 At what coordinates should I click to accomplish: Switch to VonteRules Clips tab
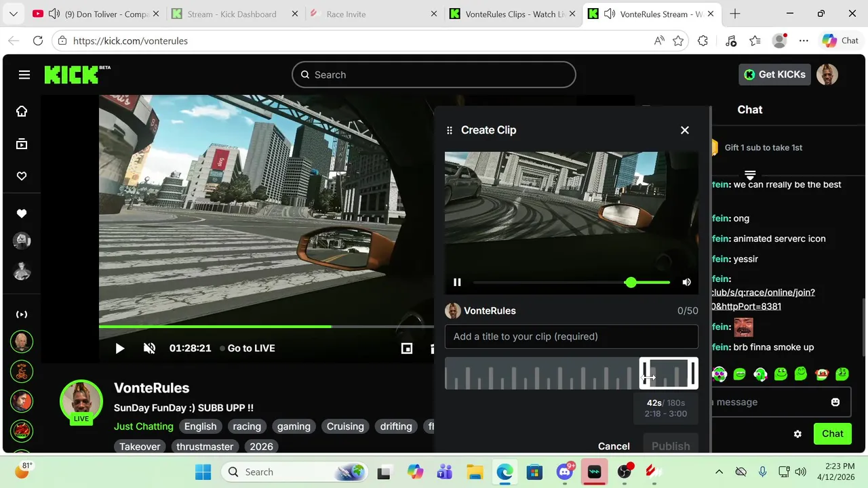tap(511, 14)
